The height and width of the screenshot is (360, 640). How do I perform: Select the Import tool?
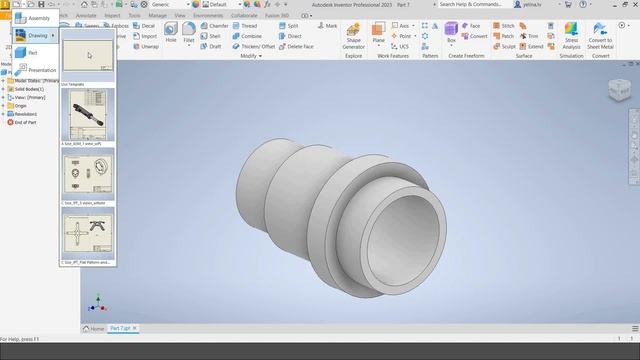click(145, 36)
